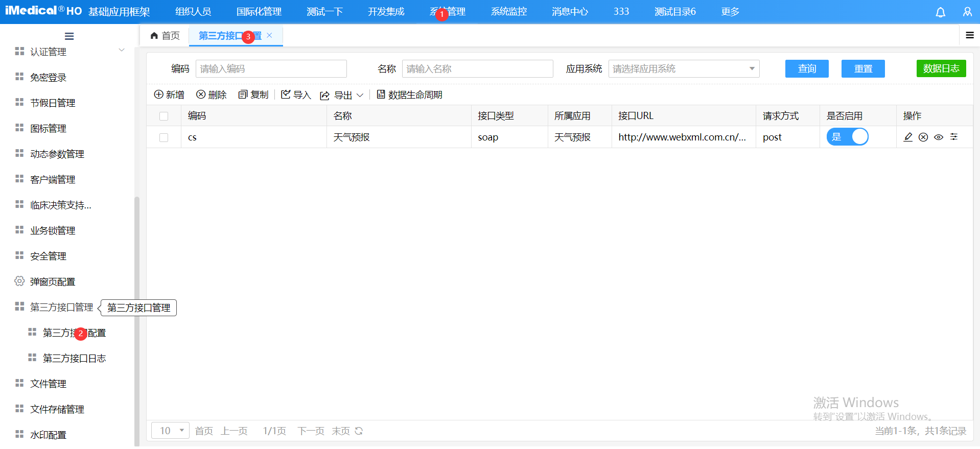
Task: Open 安全管理 in sidebar
Action: (48, 256)
